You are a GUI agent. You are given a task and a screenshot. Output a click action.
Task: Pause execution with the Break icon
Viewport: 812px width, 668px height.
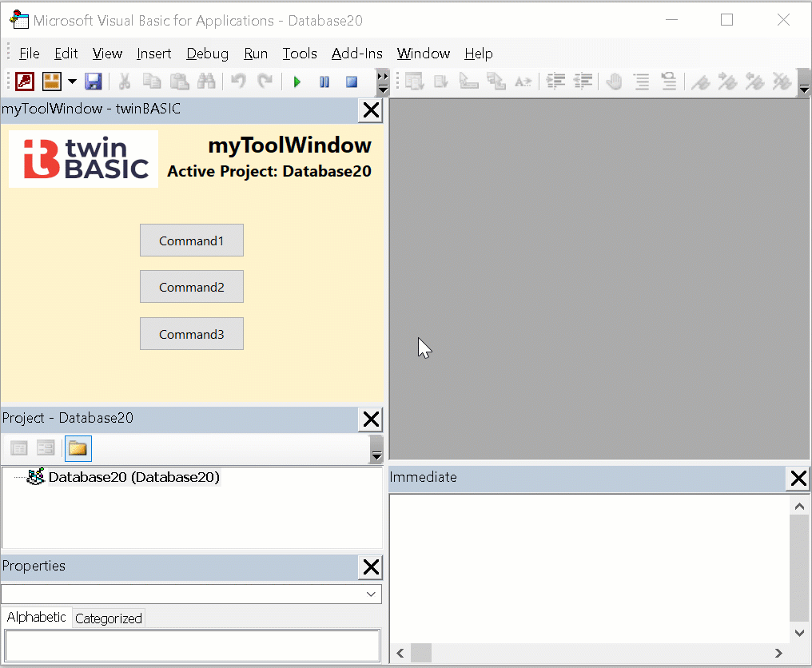(324, 81)
